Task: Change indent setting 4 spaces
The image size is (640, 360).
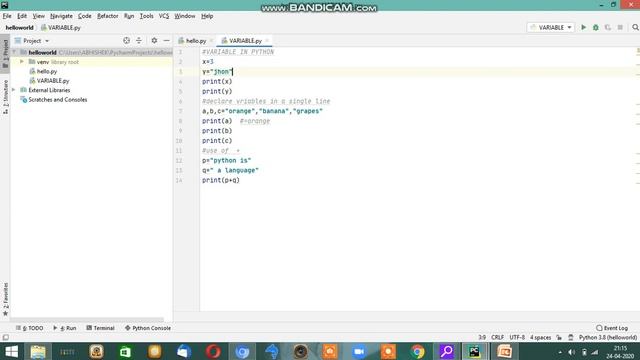Action: tap(540, 338)
